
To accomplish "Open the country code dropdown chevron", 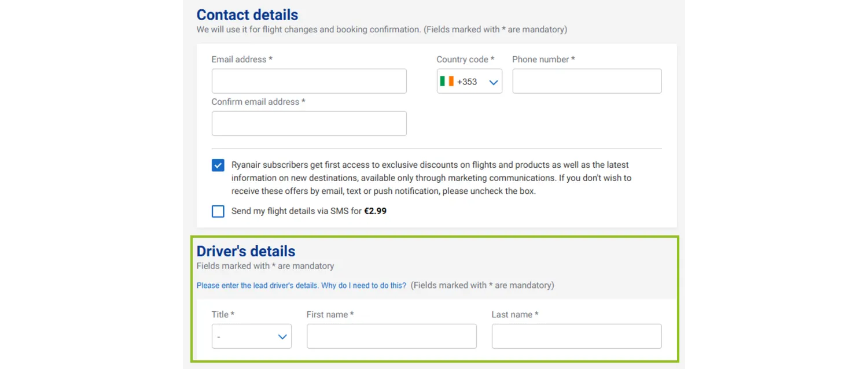I will (x=493, y=82).
